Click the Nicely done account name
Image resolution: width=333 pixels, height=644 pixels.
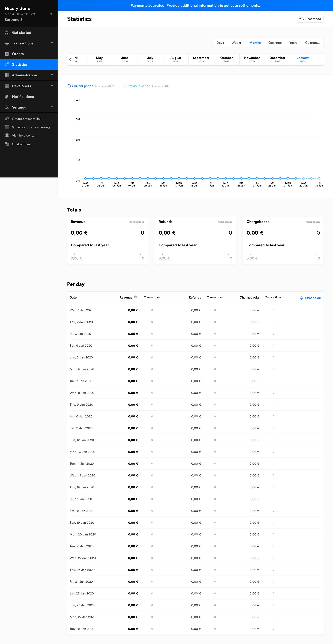[x=17, y=8]
